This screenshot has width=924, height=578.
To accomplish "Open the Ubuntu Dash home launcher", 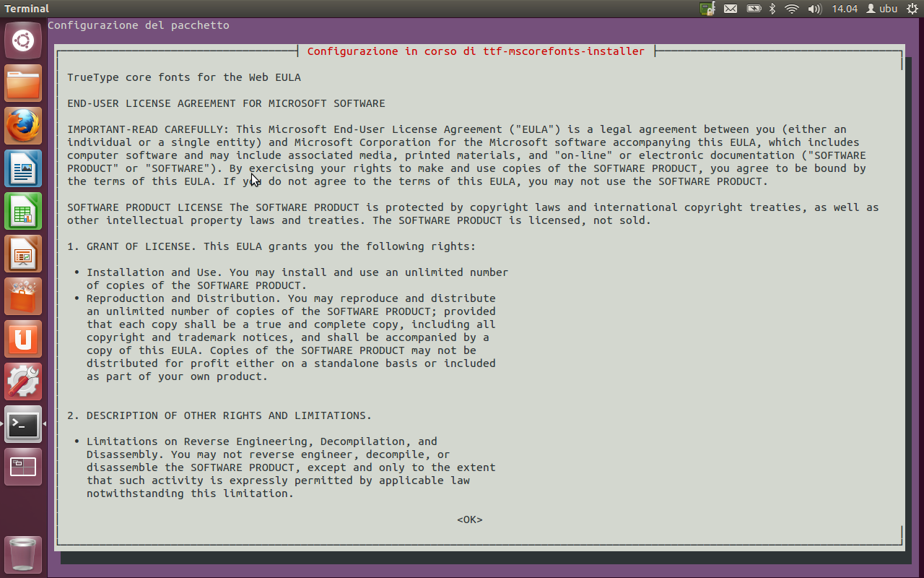I will [23, 40].
